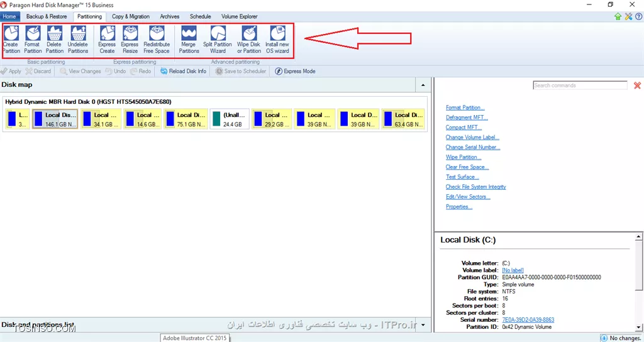Image resolution: width=644 pixels, height=342 pixels.
Task: Click the Wipe Partition... link
Action: click(464, 157)
